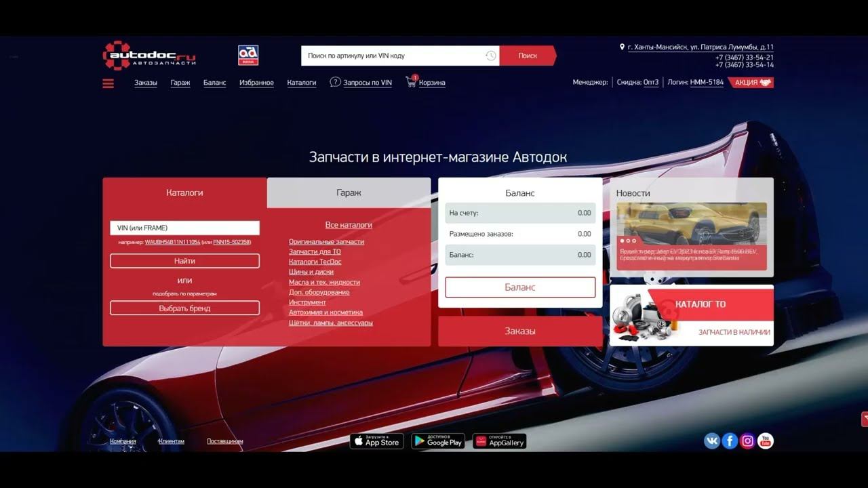Open Заказы in top navigation
The image size is (868, 488).
[x=146, y=83]
